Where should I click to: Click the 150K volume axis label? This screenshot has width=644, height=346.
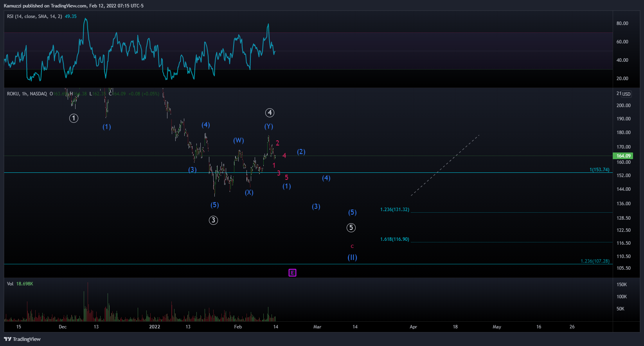click(x=621, y=285)
